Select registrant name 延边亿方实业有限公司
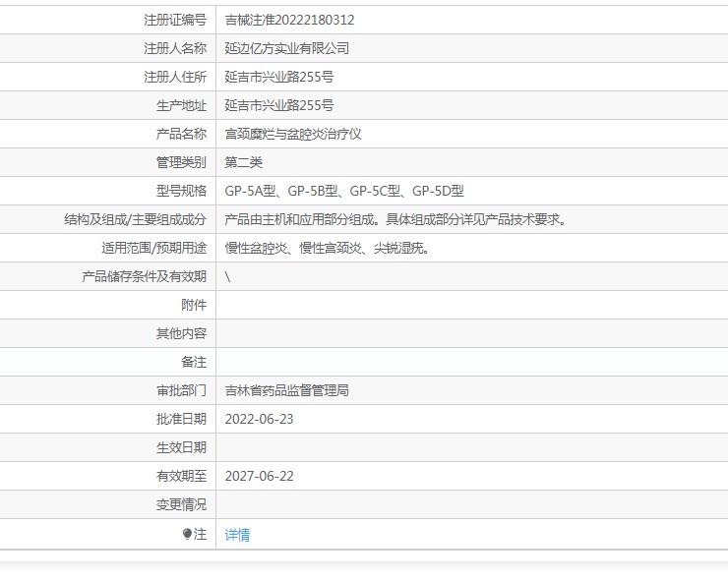Screen dimensions: 728x582 click(286, 48)
